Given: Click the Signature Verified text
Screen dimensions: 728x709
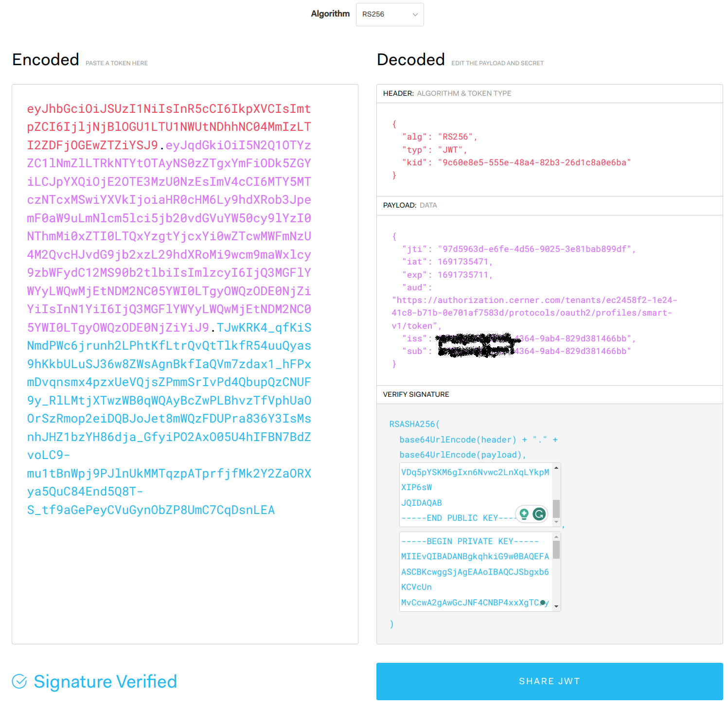Looking at the screenshot, I should tap(105, 681).
